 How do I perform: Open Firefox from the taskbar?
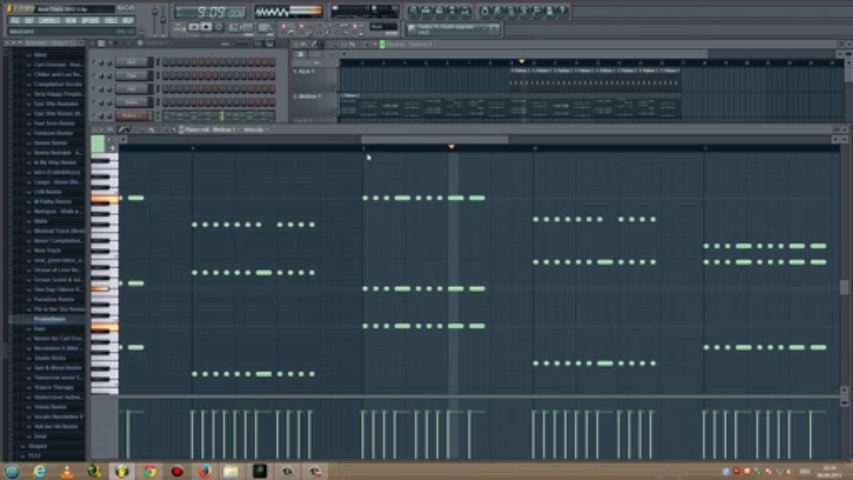click(204, 470)
